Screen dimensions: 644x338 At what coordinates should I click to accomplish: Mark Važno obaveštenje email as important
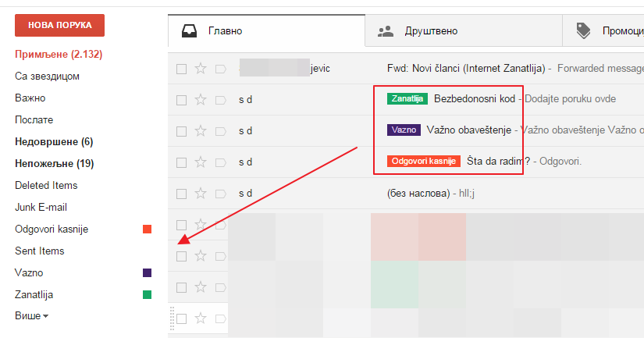221,131
